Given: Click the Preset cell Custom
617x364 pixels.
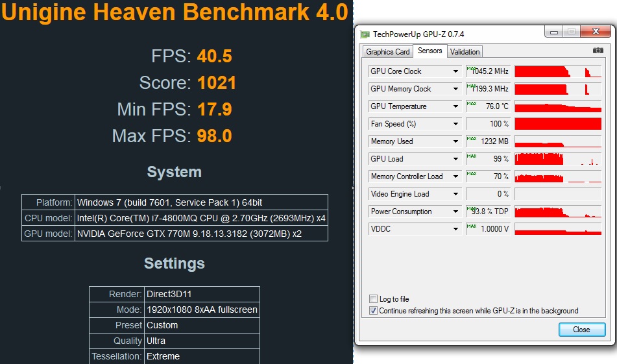Looking at the screenshot, I should pos(202,325).
